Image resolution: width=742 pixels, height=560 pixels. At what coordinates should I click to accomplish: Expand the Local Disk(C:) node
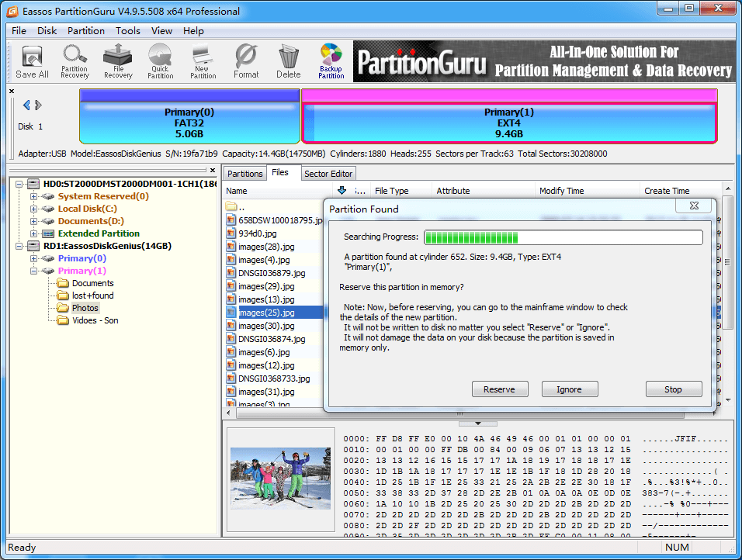(33, 209)
